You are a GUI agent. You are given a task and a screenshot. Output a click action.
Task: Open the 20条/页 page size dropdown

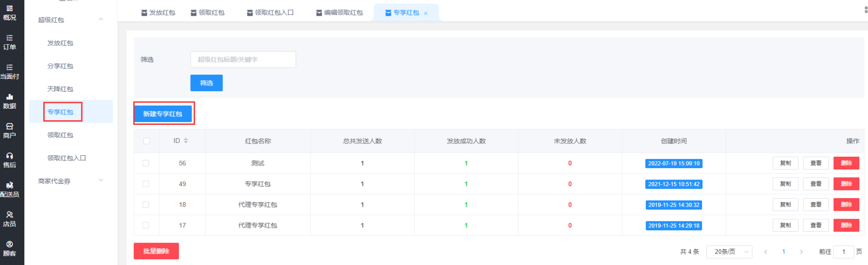(x=729, y=252)
